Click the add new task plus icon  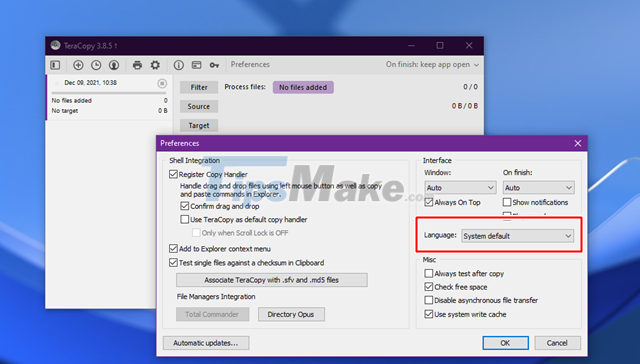78,65
